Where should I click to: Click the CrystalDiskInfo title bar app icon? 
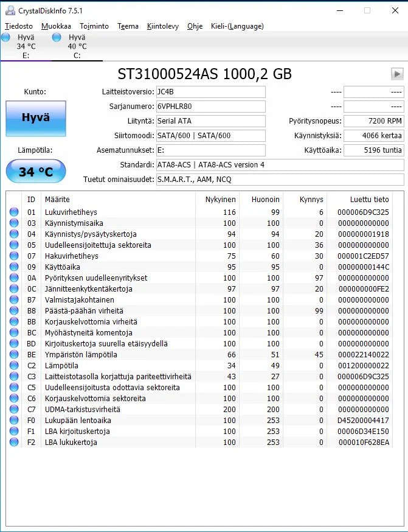(7, 10)
